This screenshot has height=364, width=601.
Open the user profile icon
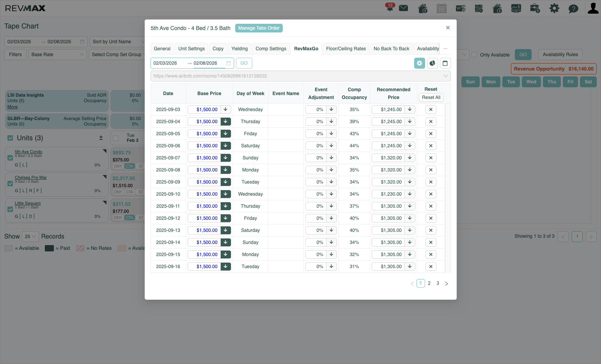click(593, 8)
